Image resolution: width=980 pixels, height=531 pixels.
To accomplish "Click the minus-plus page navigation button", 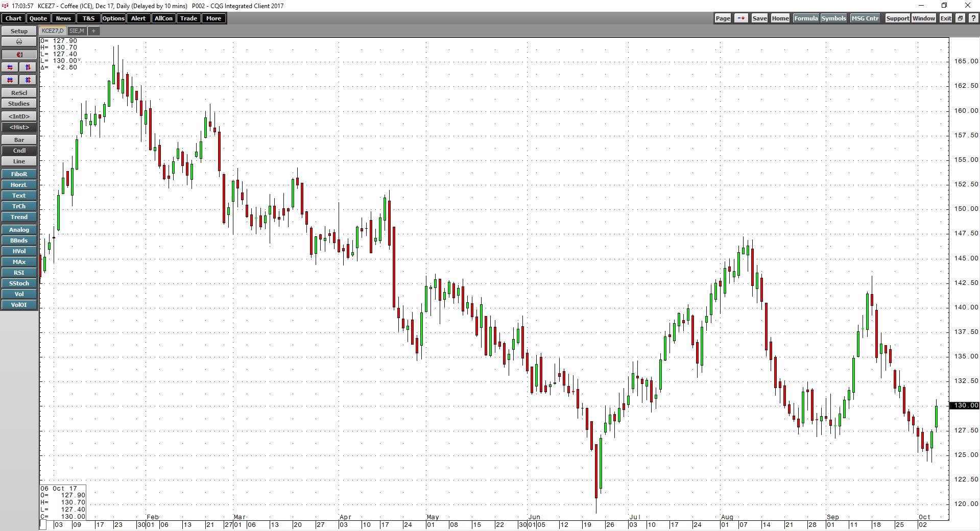I will pos(741,18).
